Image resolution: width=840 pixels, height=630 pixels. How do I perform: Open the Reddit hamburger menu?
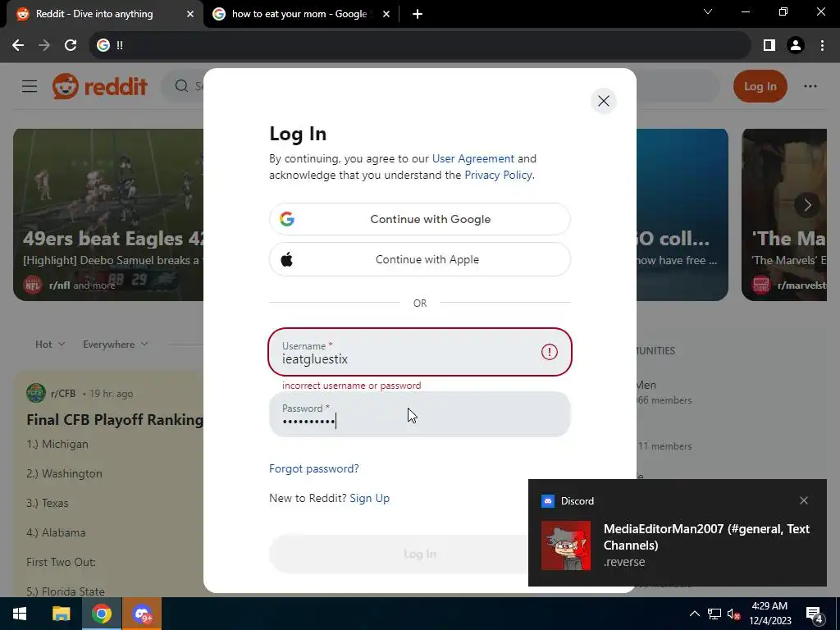point(30,86)
